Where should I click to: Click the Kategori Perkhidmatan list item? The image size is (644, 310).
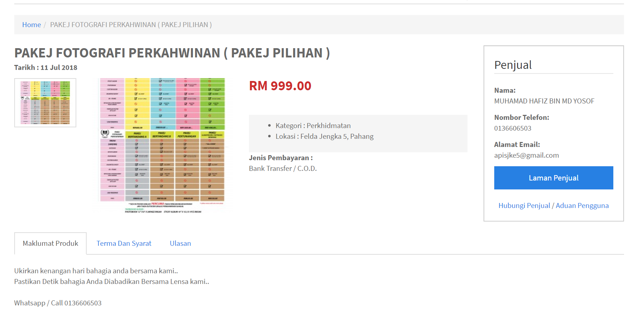pos(313,126)
